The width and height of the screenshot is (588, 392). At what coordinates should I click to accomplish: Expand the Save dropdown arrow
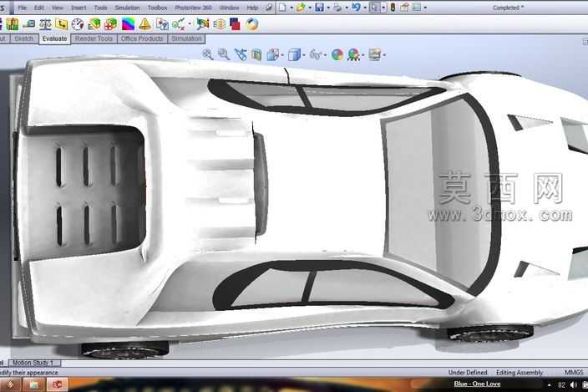[328, 8]
